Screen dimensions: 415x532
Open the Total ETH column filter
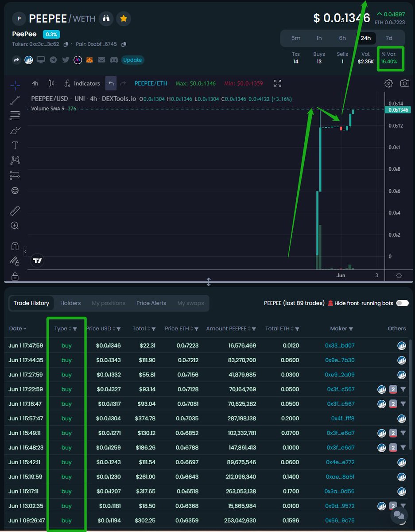(x=297, y=329)
